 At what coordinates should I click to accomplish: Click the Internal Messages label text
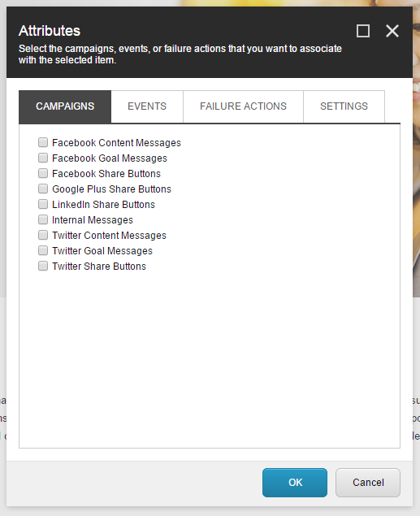(x=93, y=220)
